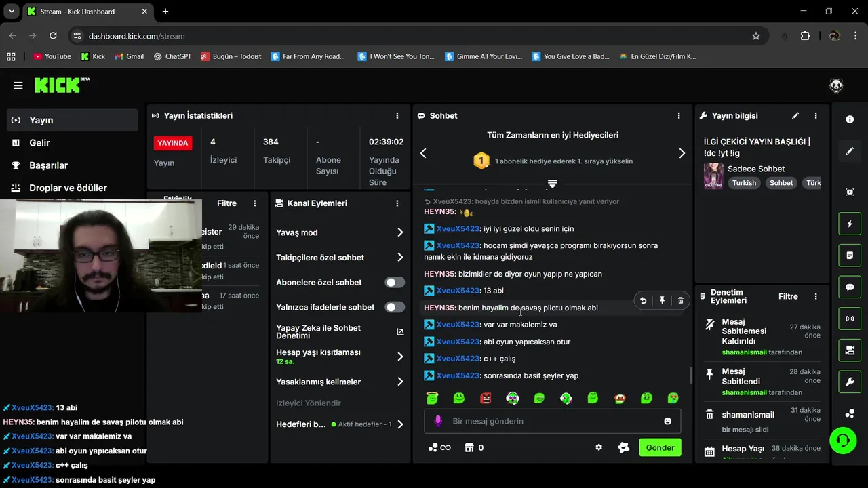Click the chat scrollbar thumb

tap(691, 375)
